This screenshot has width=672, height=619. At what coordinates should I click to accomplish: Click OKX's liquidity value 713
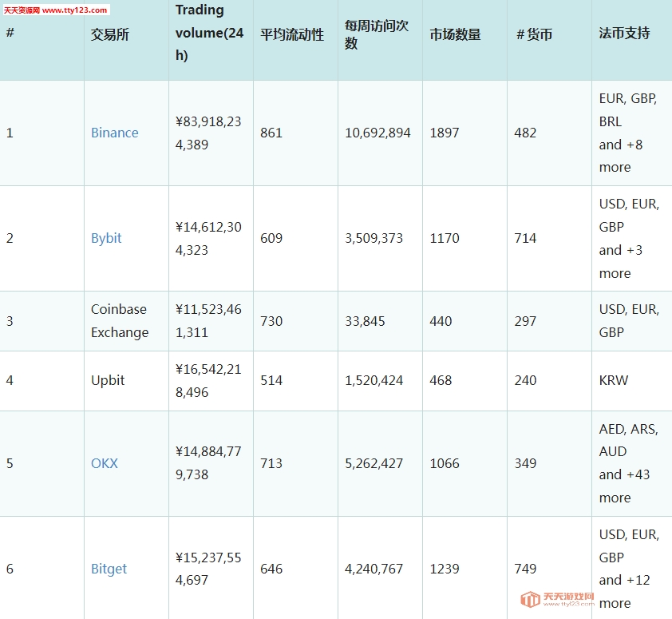[271, 463]
